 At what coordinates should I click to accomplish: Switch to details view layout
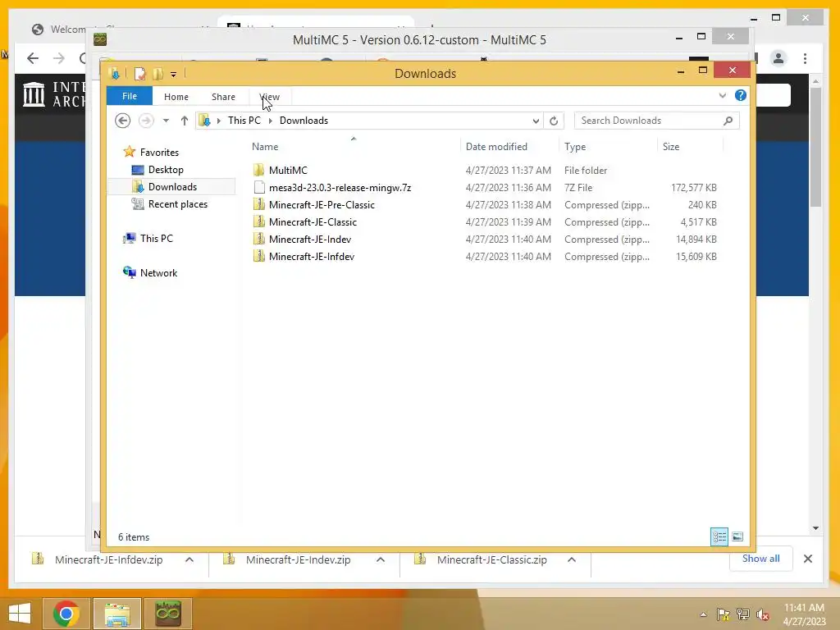tap(719, 536)
